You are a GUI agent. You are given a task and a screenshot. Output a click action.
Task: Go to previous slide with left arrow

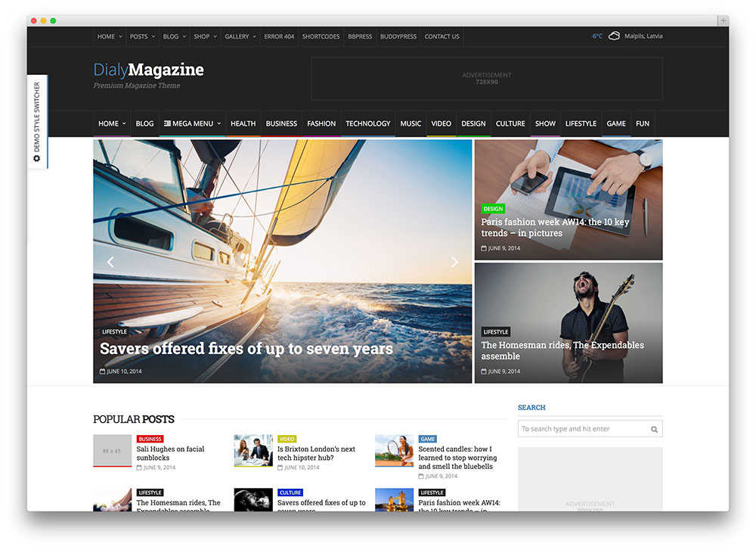110,262
